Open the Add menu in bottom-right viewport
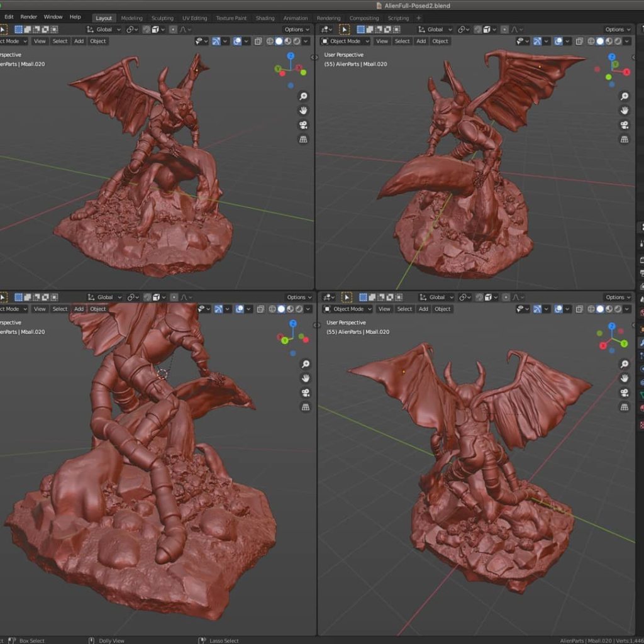 point(423,309)
